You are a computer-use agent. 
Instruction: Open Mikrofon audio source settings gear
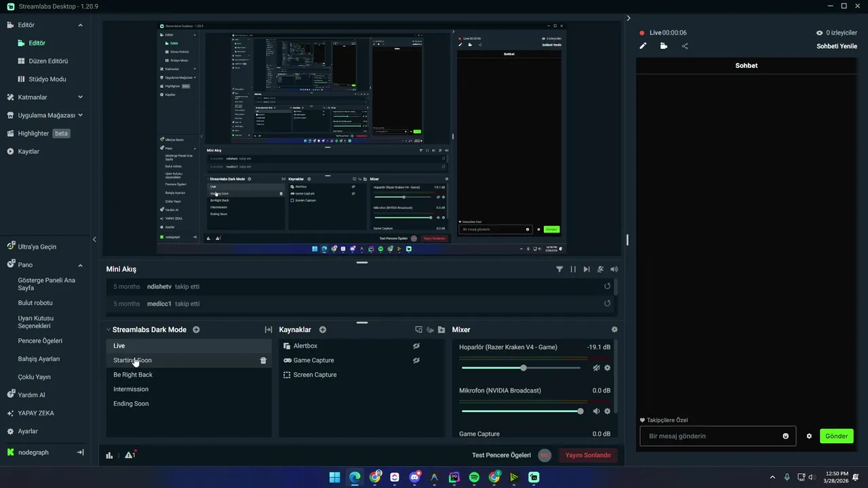[x=607, y=411]
